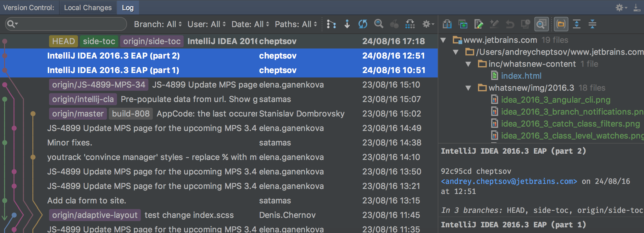The image size is (644, 233).
Task: Select index.html in changed files tree
Action: [521, 76]
